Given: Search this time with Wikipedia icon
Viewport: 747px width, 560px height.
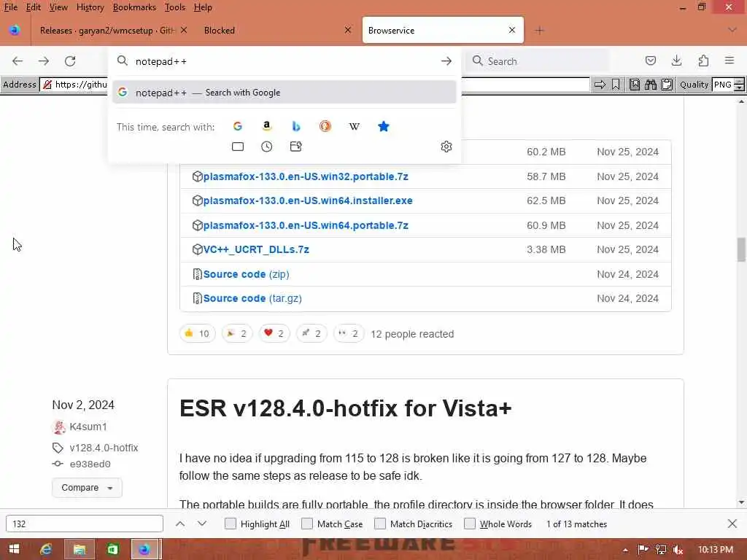Looking at the screenshot, I should pyautogui.click(x=354, y=126).
